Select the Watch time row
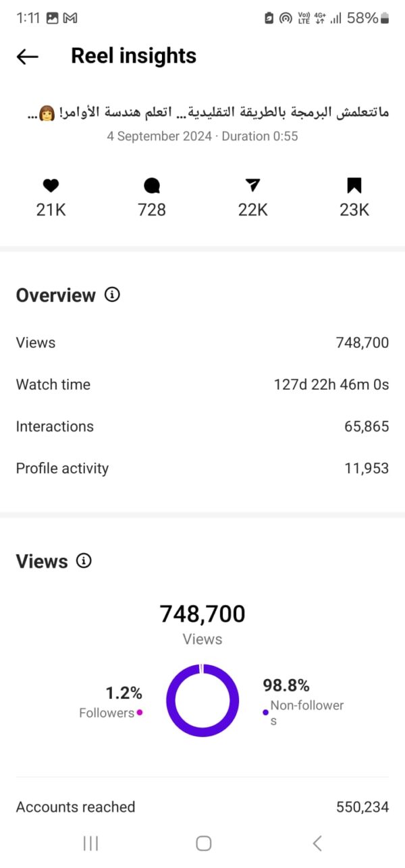 coord(202,384)
